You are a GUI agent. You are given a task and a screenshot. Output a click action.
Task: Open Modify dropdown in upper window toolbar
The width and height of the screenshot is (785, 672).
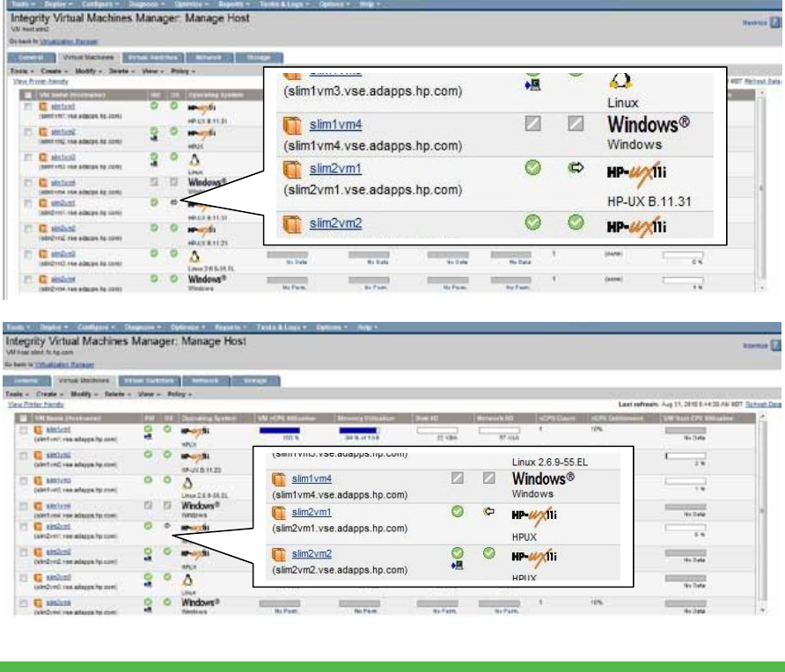[x=87, y=71]
